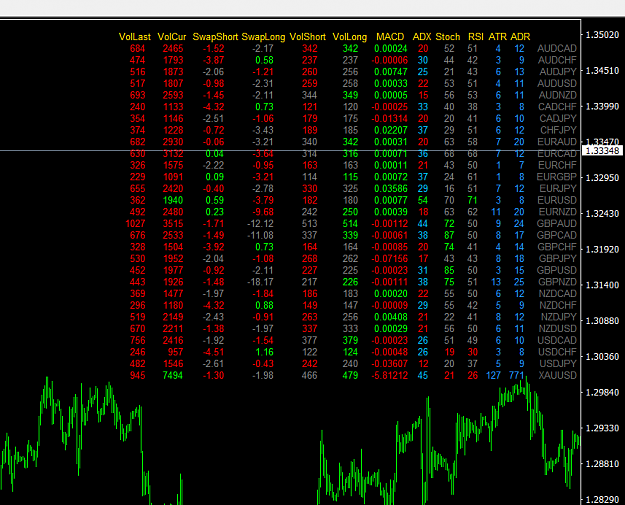625x505 pixels.
Task: Select the AUDNZD symbol label
Action: (558, 95)
